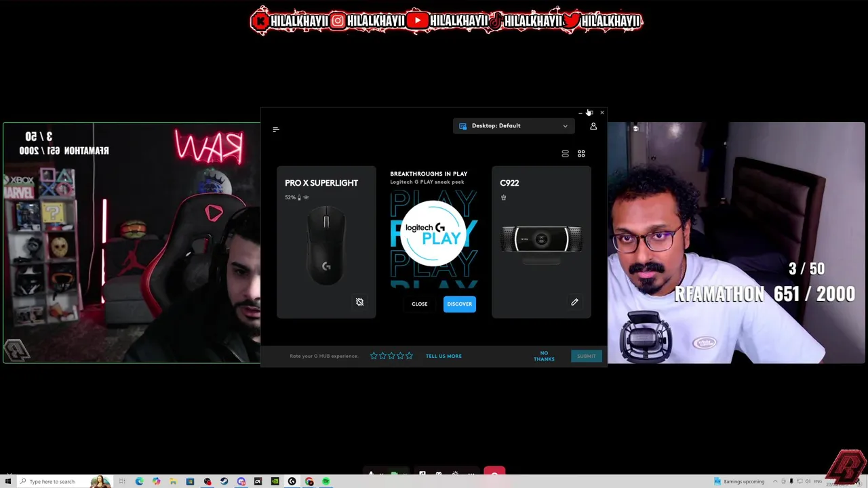
Task: Click the Earnings upcoming taskbar widget
Action: tap(739, 481)
